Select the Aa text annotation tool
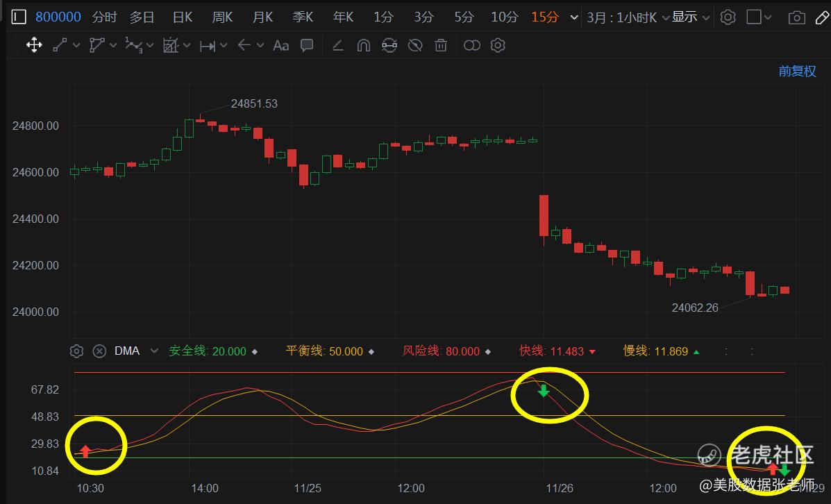 click(x=281, y=46)
